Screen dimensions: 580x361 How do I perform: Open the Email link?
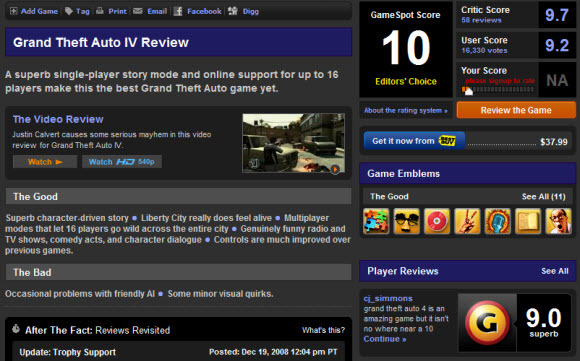157,11
